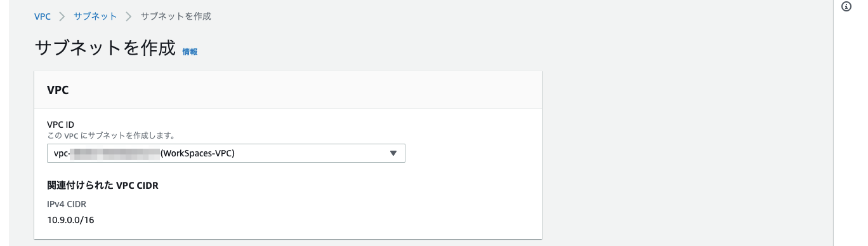This screenshot has width=868, height=246.
Task: Click chevron separator after サブネット breadcrumb
Action: click(129, 17)
